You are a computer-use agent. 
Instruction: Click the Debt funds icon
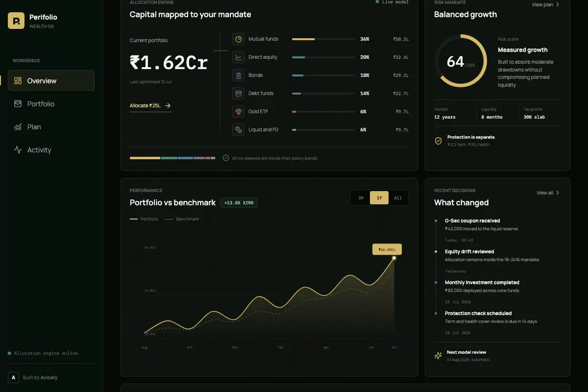pos(239,94)
